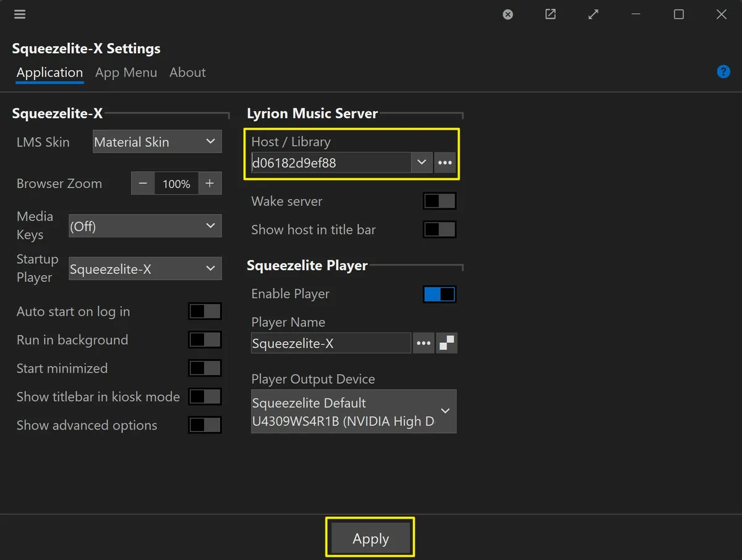Click the Lyrion Music Server heading
Screen dimensions: 742x560
coord(312,114)
